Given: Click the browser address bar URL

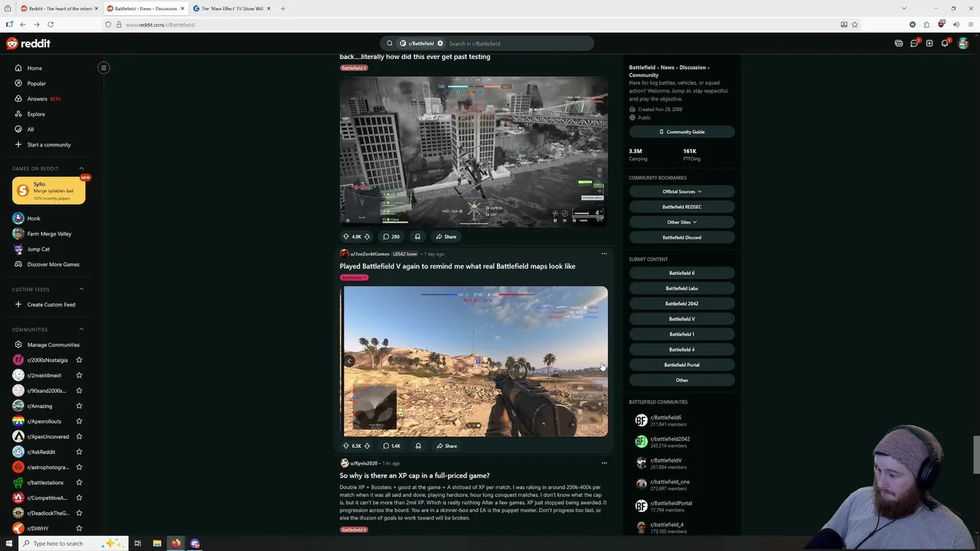Looking at the screenshot, I should [160, 24].
